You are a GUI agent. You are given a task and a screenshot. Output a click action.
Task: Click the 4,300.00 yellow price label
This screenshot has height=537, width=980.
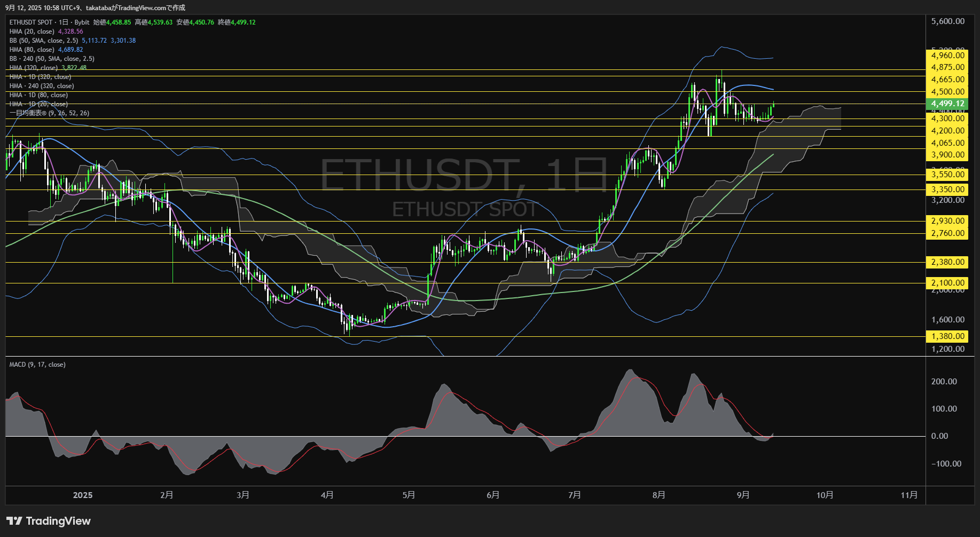[947, 119]
